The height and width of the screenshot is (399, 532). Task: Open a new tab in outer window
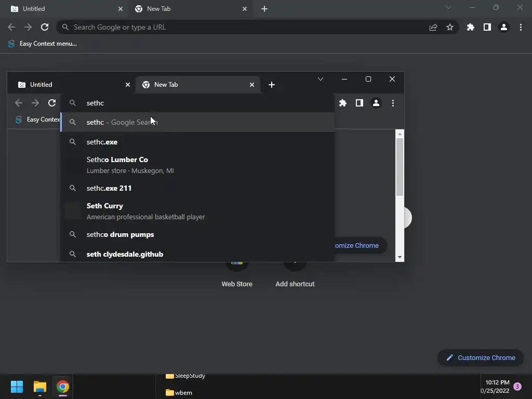[x=264, y=9]
